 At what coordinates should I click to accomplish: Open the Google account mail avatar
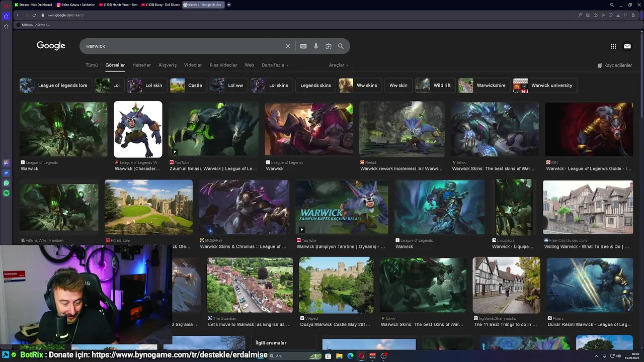click(627, 46)
